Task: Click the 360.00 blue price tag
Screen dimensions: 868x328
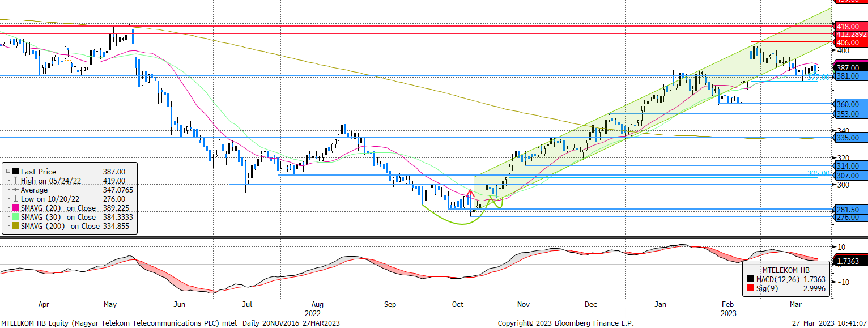Action: coord(852,104)
